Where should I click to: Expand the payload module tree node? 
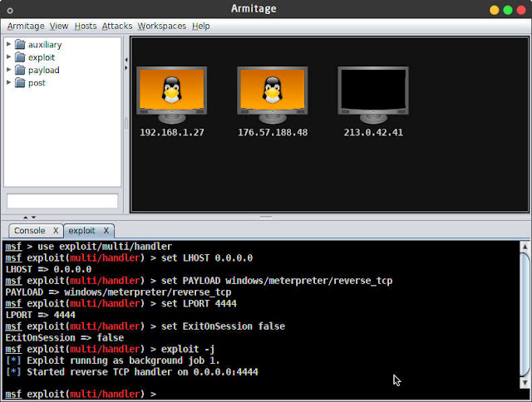tap(9, 70)
